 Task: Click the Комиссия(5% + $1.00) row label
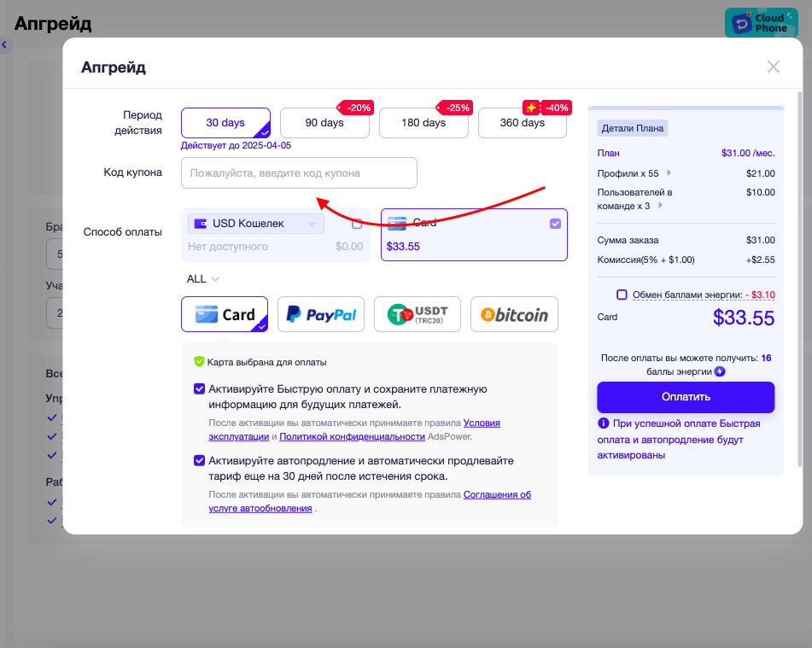pos(646,260)
